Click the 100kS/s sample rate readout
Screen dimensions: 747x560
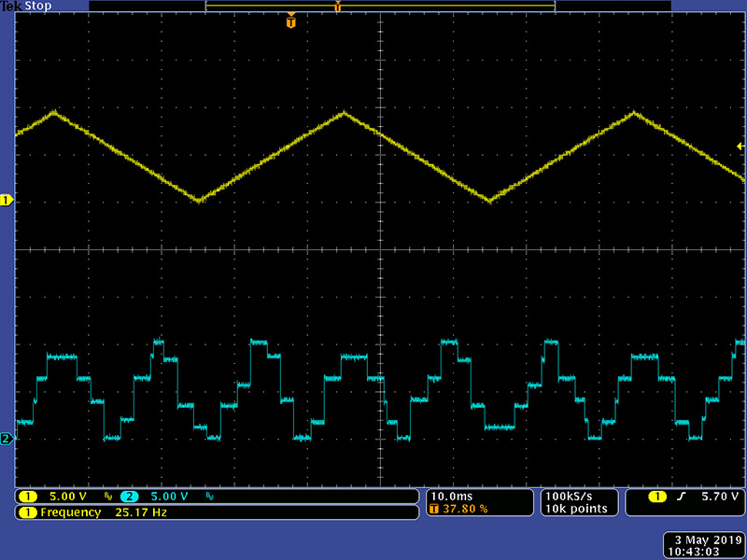coord(568,496)
